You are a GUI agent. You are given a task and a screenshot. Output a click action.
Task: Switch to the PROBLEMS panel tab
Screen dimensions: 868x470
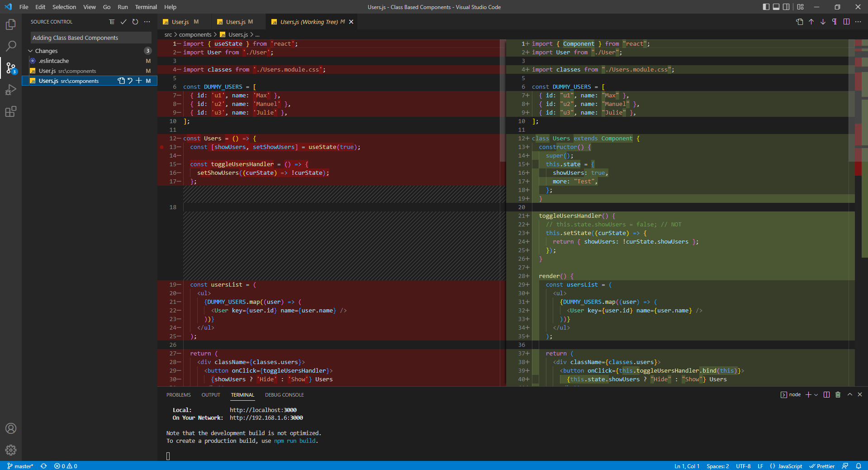click(x=178, y=395)
